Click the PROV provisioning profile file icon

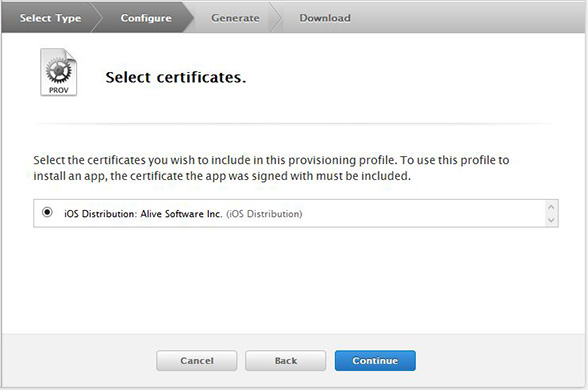point(58,72)
